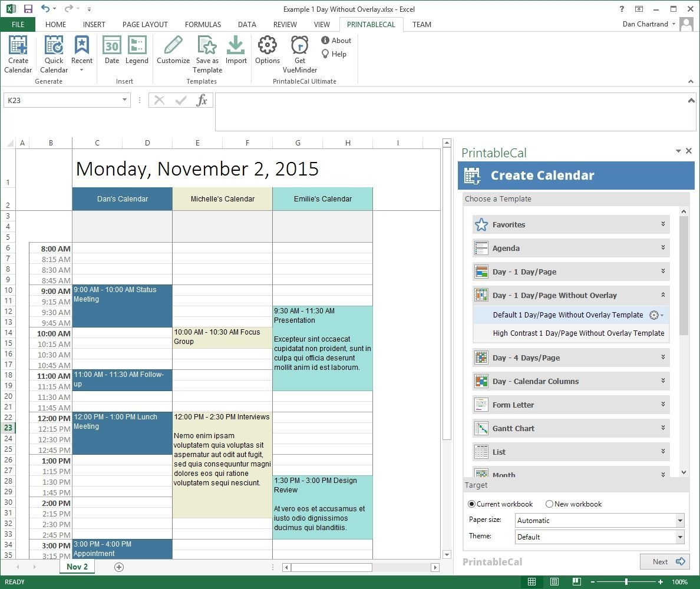
Task: Select the 9:00 AM Status Meeting appointment
Action: click(x=122, y=306)
